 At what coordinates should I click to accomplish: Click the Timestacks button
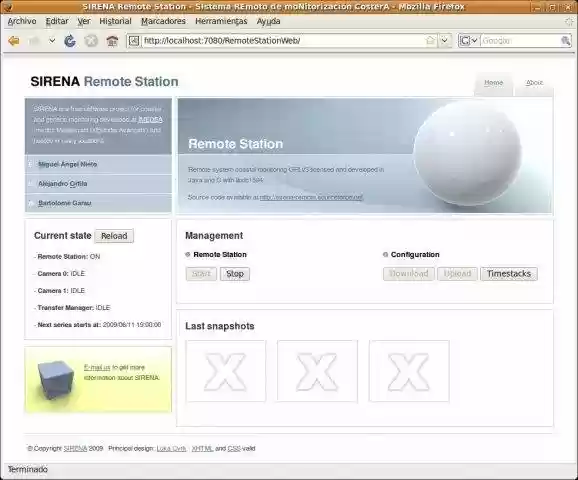pyautogui.click(x=509, y=274)
